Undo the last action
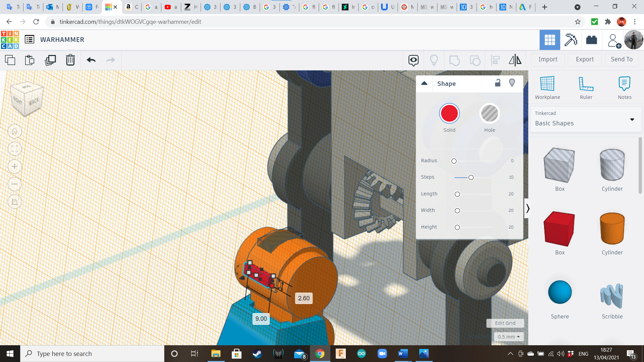The height and width of the screenshot is (362, 644). [91, 60]
